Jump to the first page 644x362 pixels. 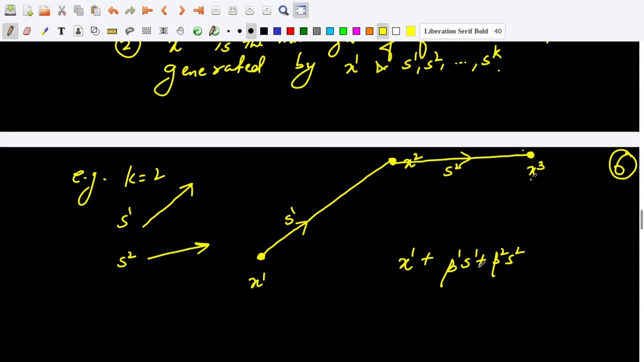click(x=147, y=11)
